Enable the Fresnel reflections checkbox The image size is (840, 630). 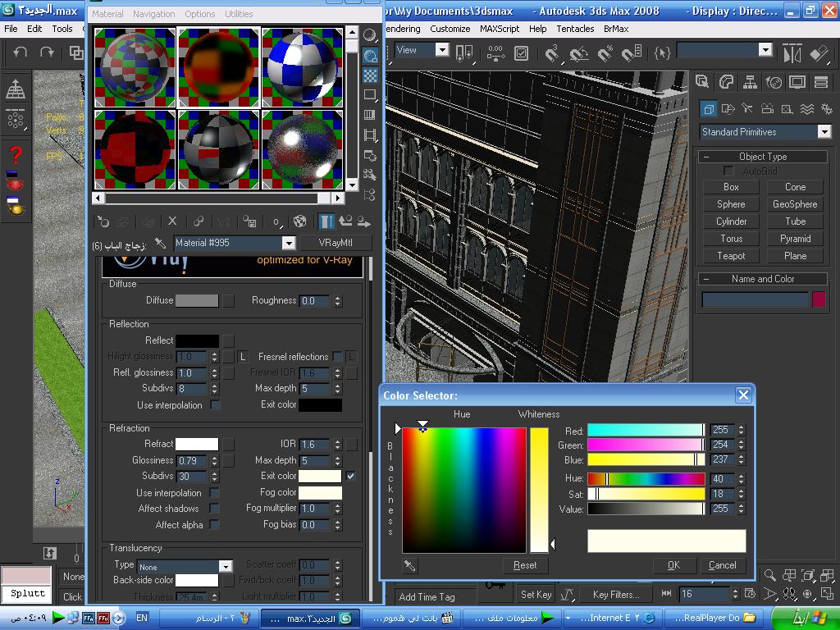[x=337, y=356]
